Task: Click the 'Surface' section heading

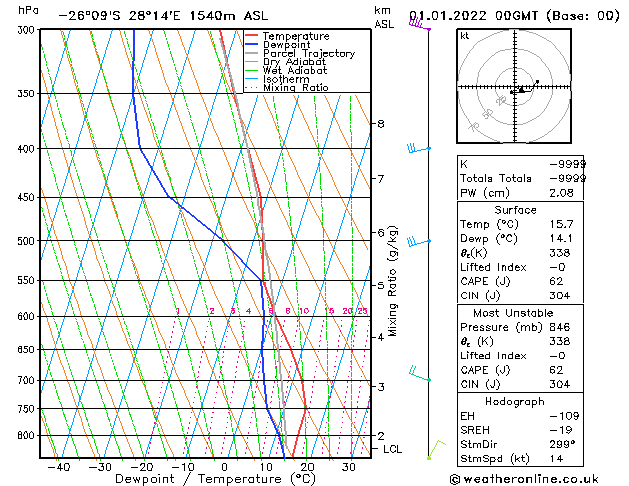Action: pyautogui.click(x=515, y=210)
